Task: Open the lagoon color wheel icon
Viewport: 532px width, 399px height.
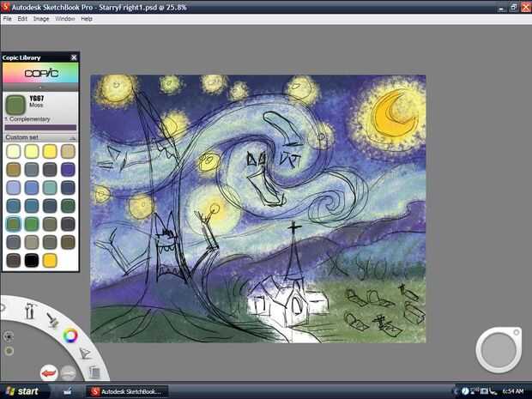Action: point(70,336)
